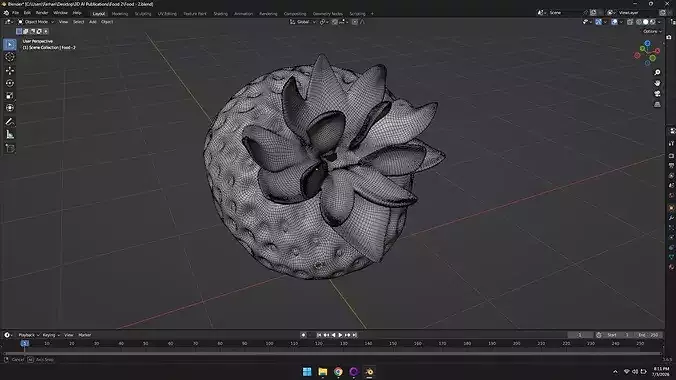
Task: Activate the Annotate pencil tool
Action: tap(10, 122)
